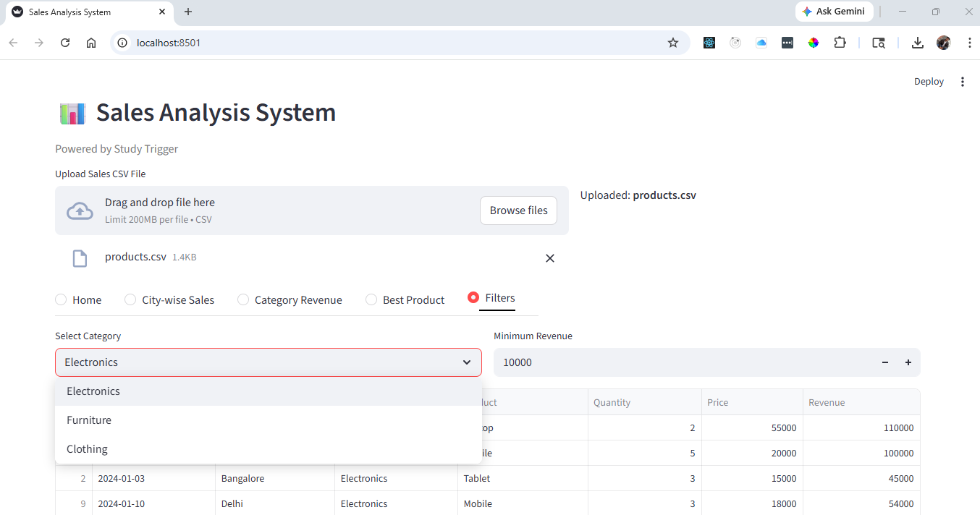Click the Downloads icon in the toolbar
980x515 pixels.
pyautogui.click(x=917, y=43)
